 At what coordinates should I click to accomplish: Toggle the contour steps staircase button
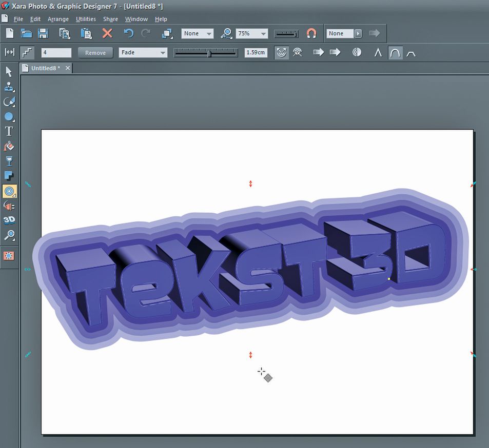(x=27, y=52)
